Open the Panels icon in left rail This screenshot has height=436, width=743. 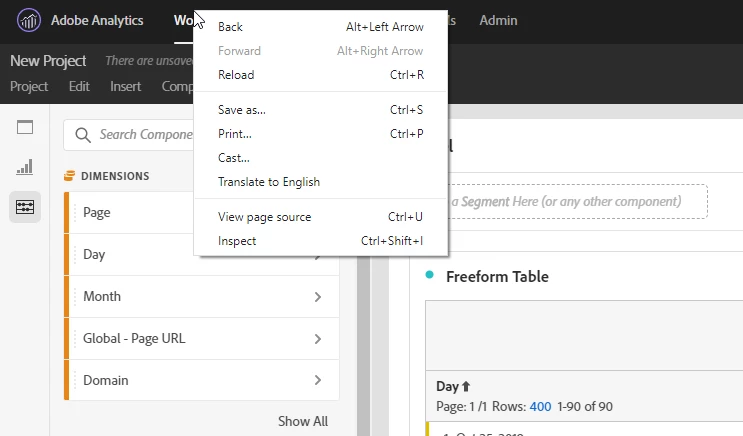25,127
